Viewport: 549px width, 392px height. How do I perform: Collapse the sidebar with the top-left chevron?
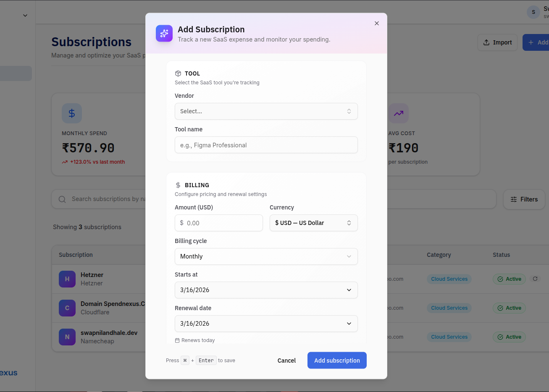pos(25,15)
